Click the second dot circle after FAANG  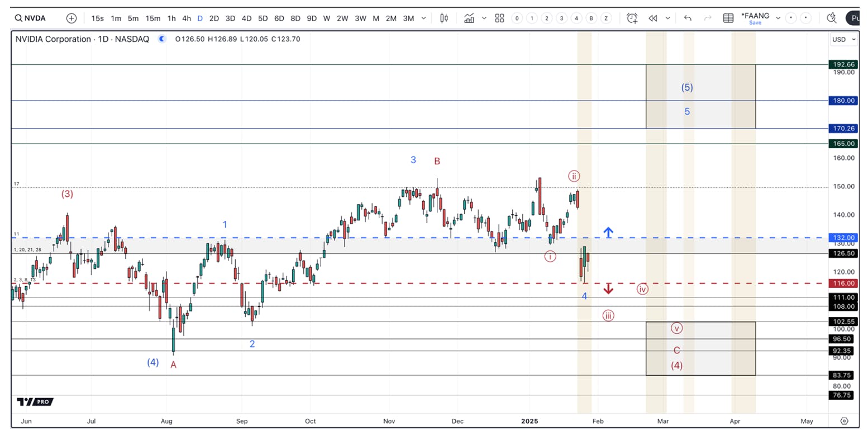tap(806, 18)
